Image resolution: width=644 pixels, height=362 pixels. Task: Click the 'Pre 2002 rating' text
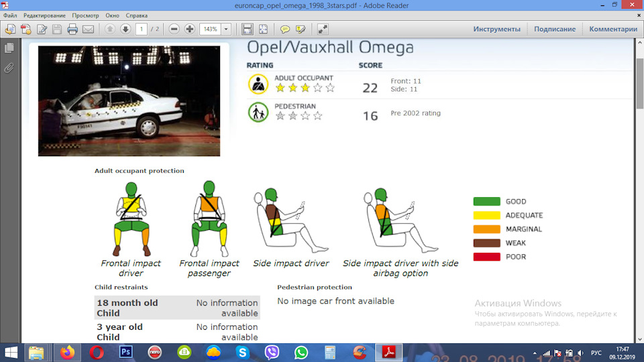tap(415, 113)
